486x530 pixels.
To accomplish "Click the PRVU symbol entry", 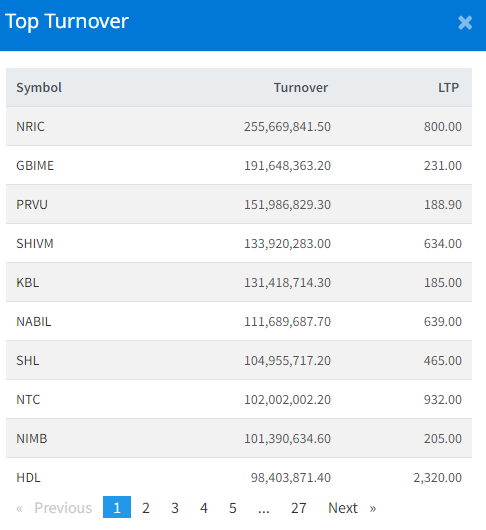I will point(32,204).
